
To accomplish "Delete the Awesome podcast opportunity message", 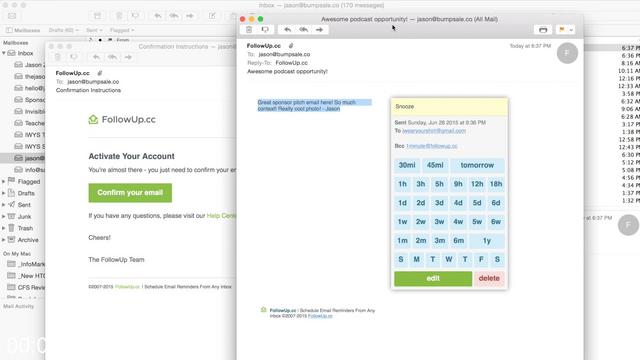I will coord(249,29).
